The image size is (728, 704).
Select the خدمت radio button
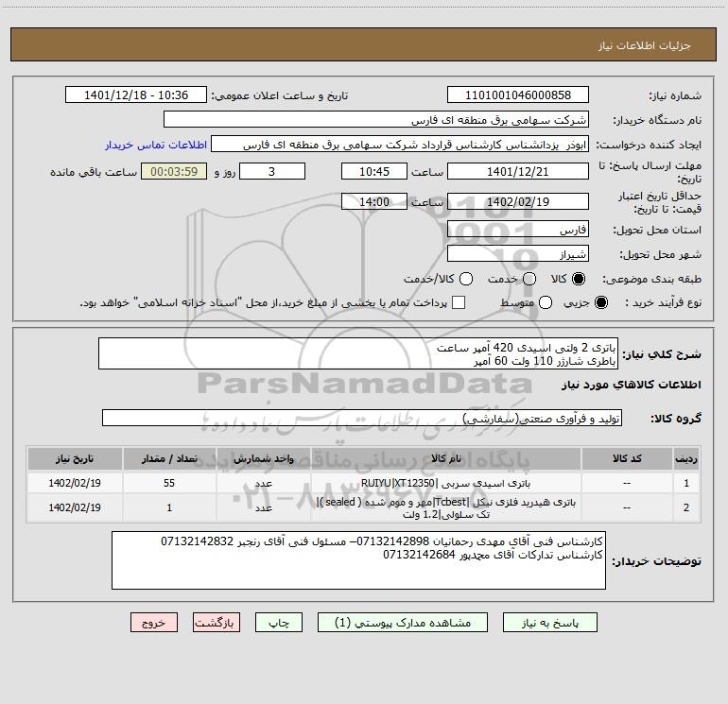pos(529,279)
